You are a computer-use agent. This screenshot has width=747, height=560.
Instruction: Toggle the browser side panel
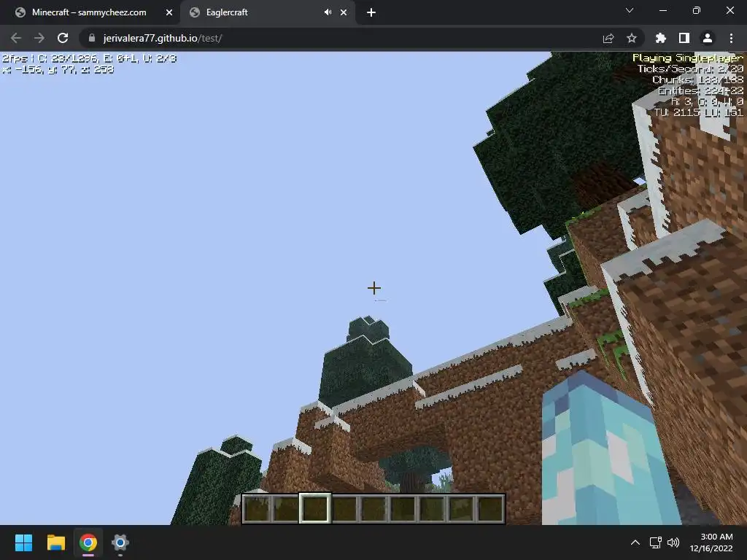684,38
